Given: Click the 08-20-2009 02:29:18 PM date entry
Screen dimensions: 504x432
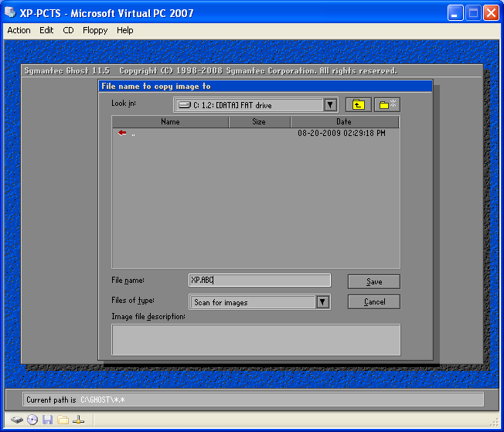Looking at the screenshot, I should 342,133.
